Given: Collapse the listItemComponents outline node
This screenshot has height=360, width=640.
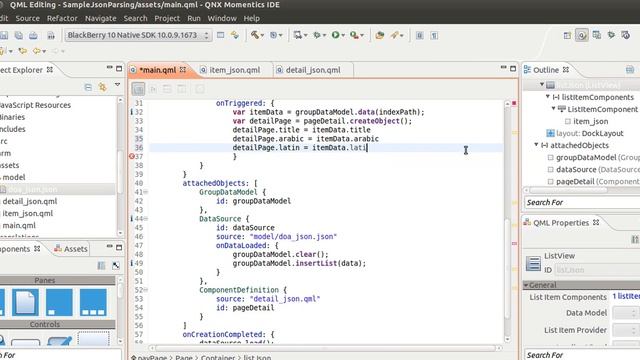Looking at the screenshot, I should [548, 97].
